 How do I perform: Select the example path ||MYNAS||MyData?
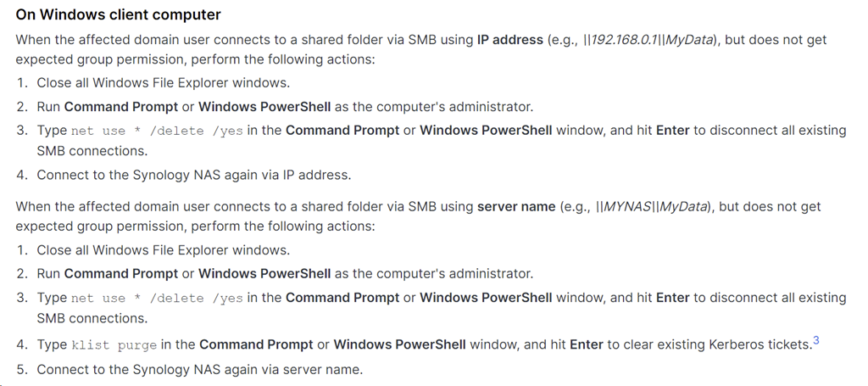(651, 207)
